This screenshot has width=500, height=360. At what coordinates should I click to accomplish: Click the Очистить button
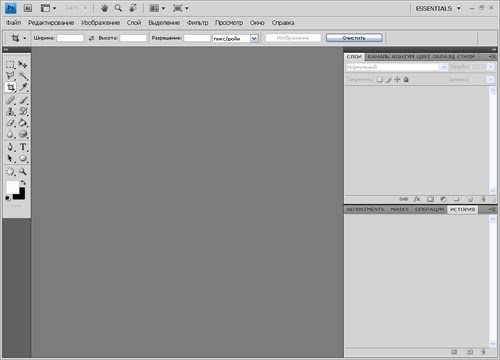(354, 38)
